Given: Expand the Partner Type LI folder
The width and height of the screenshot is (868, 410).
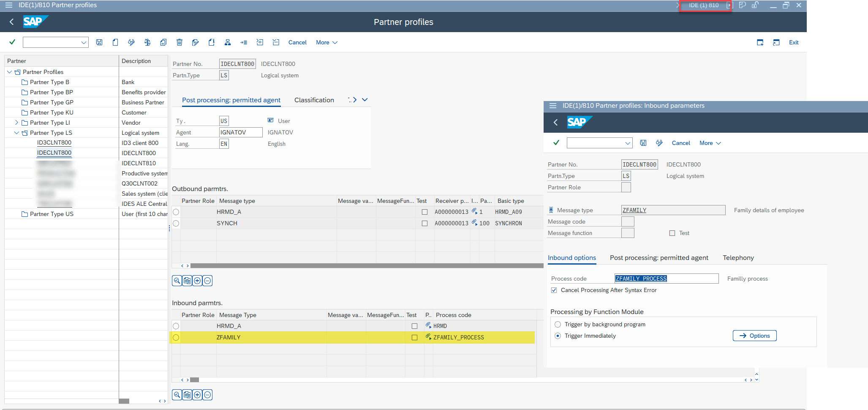Looking at the screenshot, I should (x=16, y=123).
